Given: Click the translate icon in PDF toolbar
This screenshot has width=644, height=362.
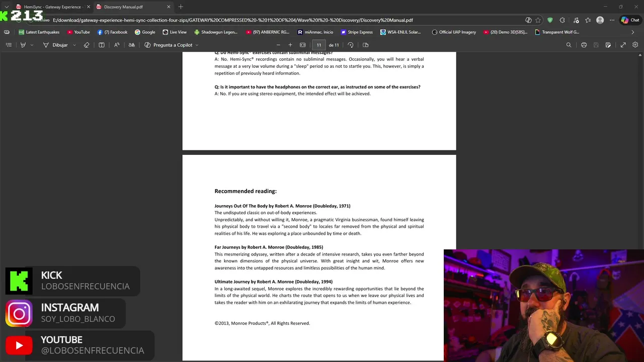Looking at the screenshot, I should 132,45.
